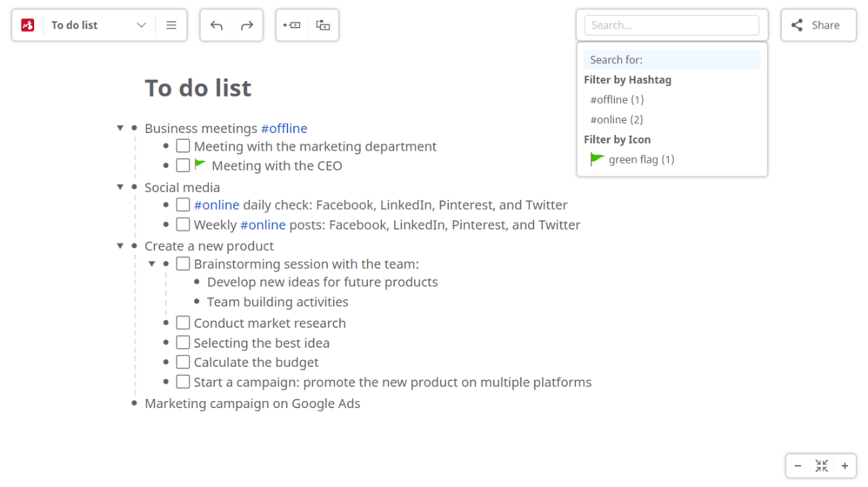This screenshot has width=868, height=487.
Task: Select the undo icon
Action: (216, 24)
